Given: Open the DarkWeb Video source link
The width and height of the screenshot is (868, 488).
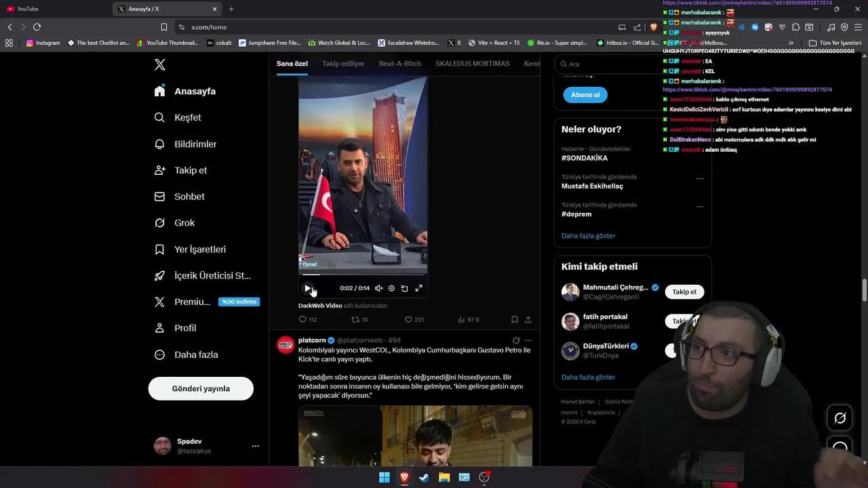Looking at the screenshot, I should pyautogui.click(x=320, y=306).
